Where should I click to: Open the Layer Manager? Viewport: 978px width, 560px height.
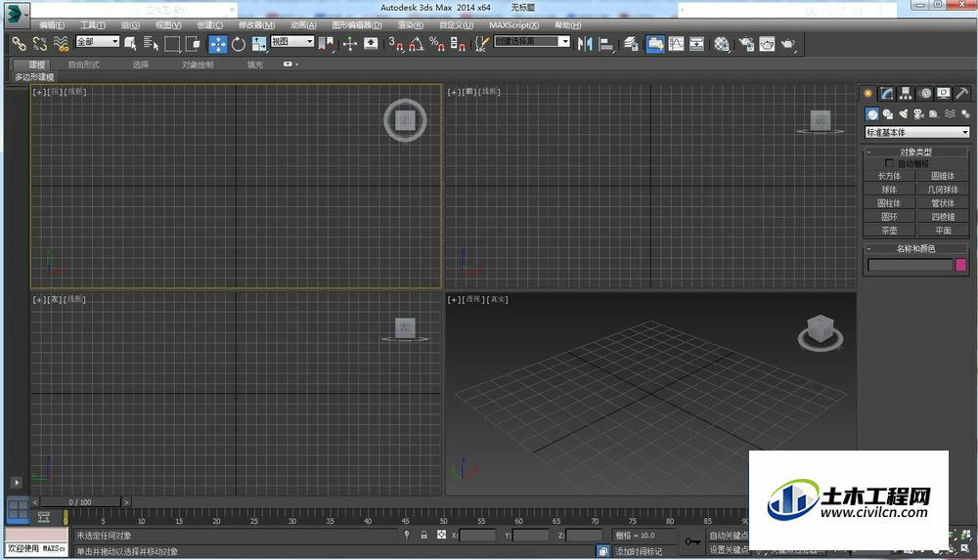point(631,44)
